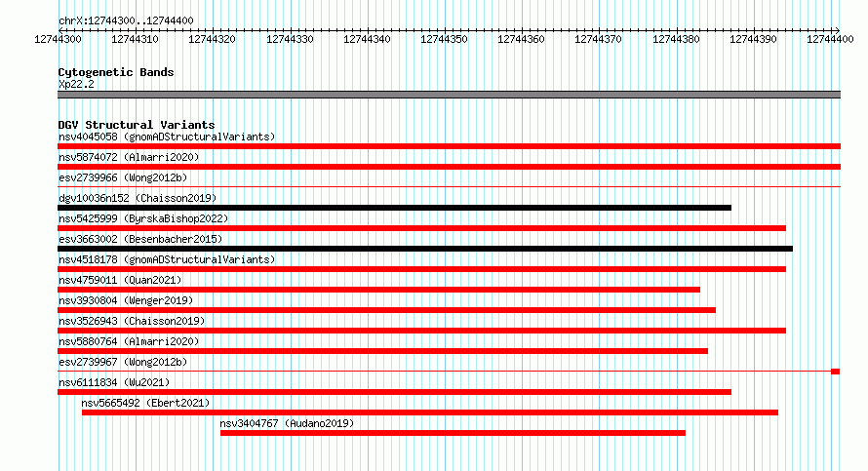The image size is (868, 471).
Task: Open the nsv5874072 (Almarri2020) label
Action: (x=129, y=157)
